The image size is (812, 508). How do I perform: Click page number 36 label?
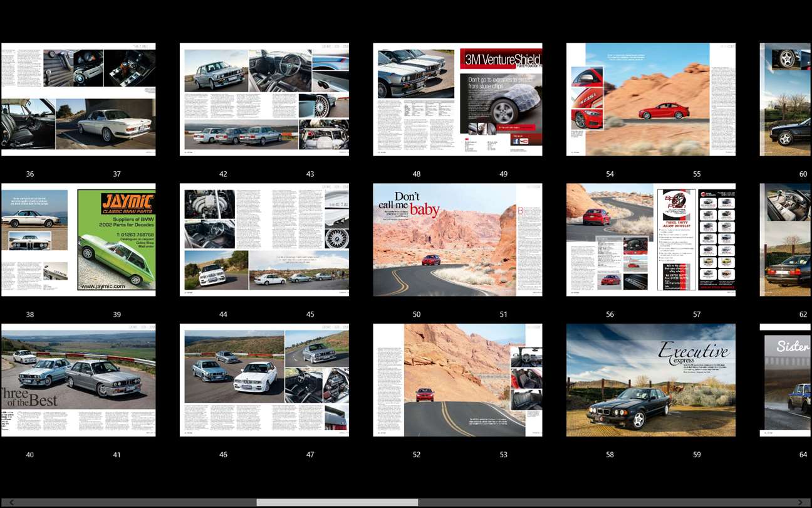click(x=30, y=174)
